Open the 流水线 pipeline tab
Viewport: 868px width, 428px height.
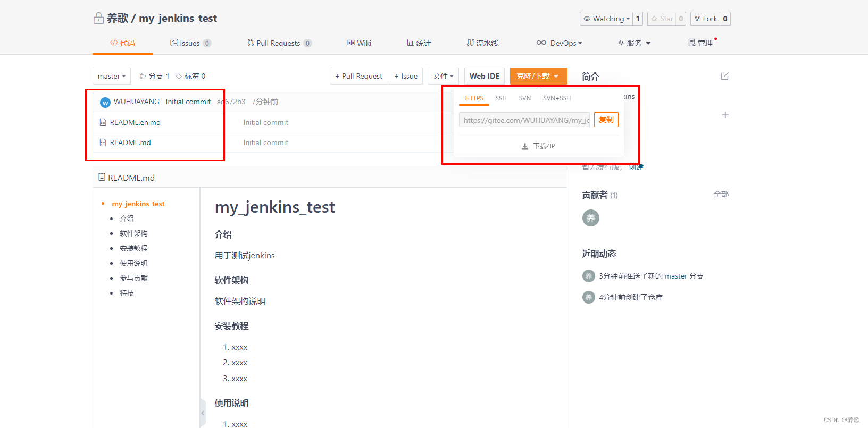[x=483, y=43]
